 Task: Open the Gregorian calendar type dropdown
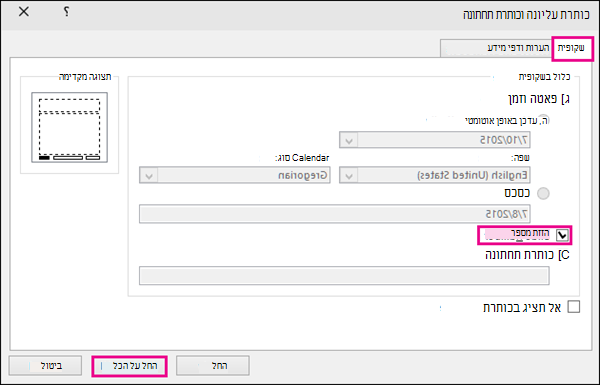tap(235, 175)
